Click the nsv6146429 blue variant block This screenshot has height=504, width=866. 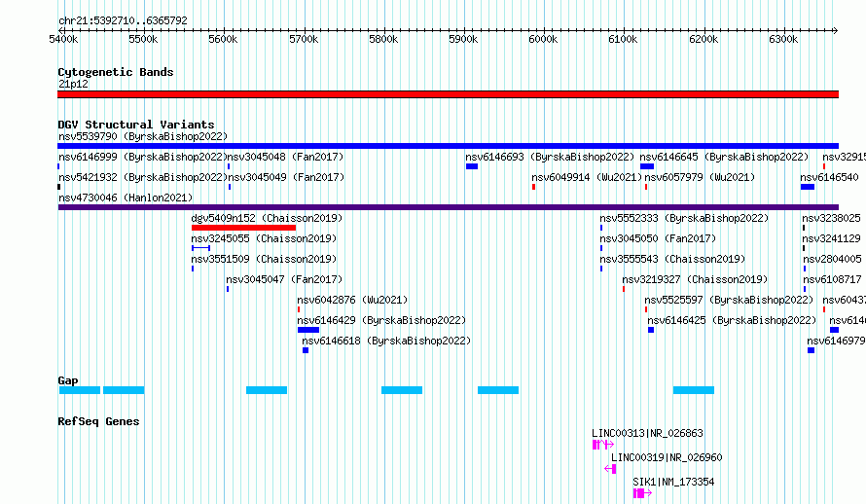tap(308, 330)
